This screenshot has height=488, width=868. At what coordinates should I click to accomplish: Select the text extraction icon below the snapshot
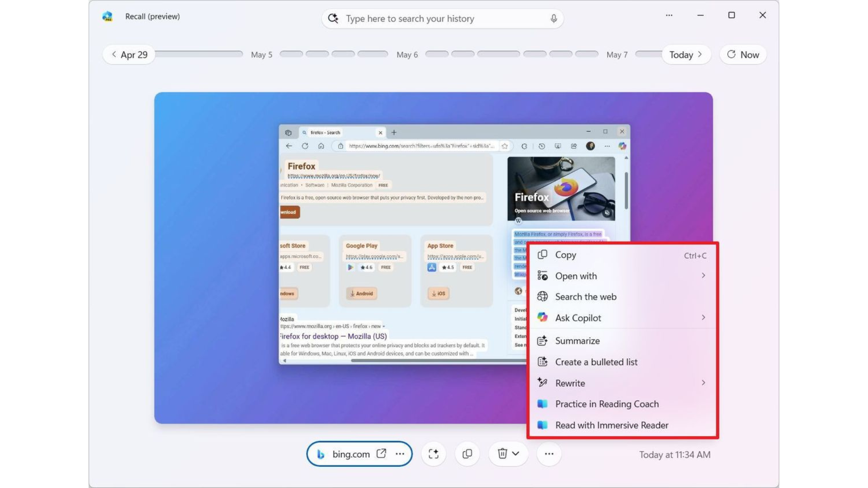click(x=433, y=454)
